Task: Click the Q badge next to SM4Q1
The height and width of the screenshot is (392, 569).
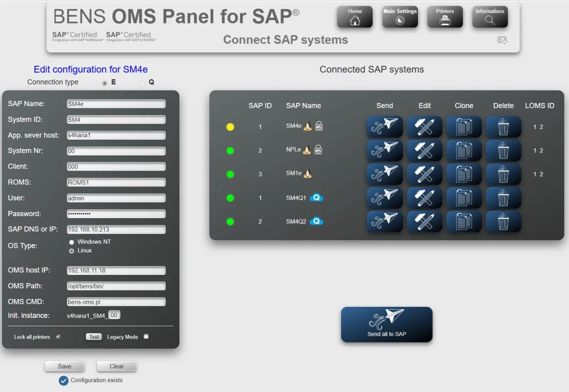Action: [x=317, y=197]
